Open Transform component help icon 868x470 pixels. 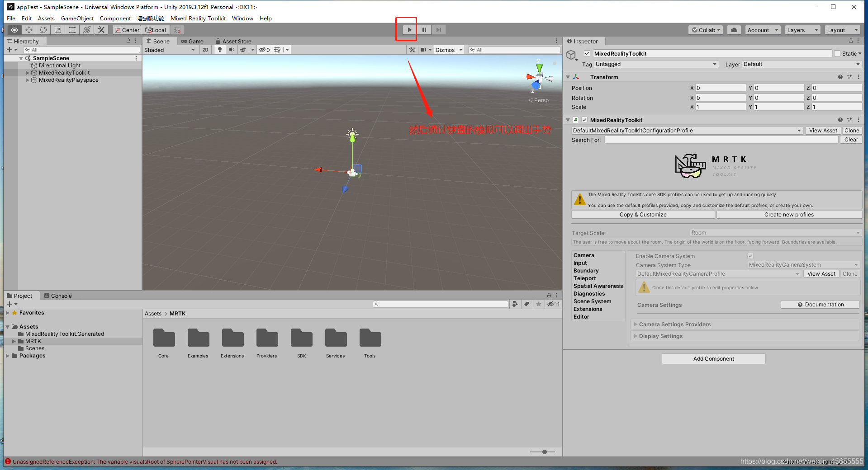tap(840, 77)
